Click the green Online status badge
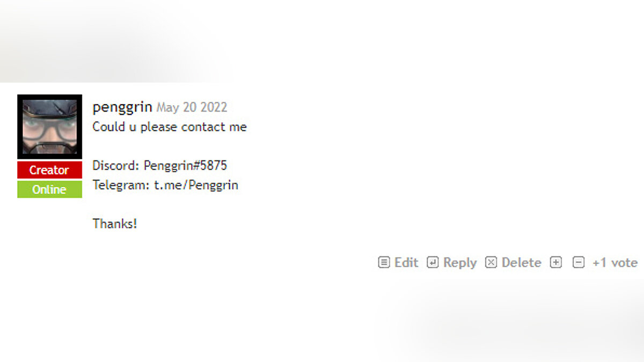The height and width of the screenshot is (362, 644). 49,189
